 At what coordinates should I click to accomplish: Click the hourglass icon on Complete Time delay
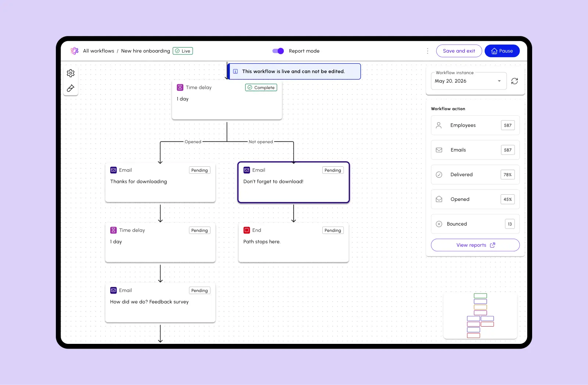pyautogui.click(x=180, y=87)
